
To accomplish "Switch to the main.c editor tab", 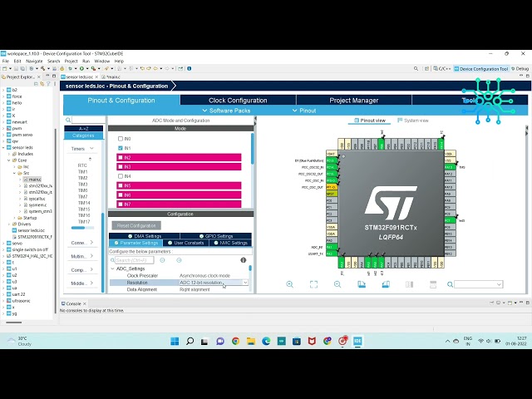I will click(x=111, y=77).
